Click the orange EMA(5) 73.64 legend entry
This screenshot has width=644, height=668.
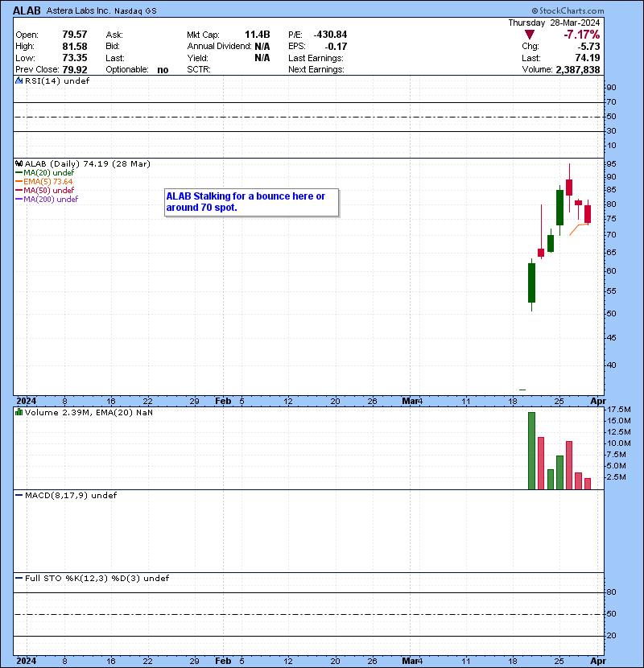pos(49,182)
